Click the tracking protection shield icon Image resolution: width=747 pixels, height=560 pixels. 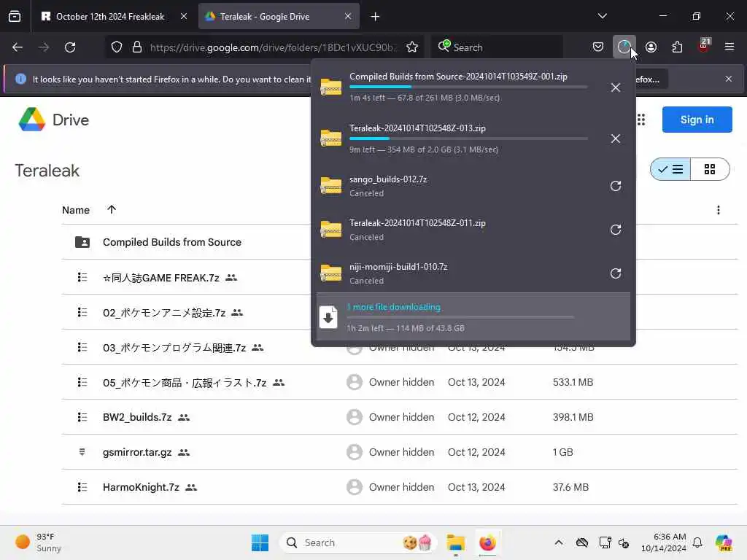(117, 47)
